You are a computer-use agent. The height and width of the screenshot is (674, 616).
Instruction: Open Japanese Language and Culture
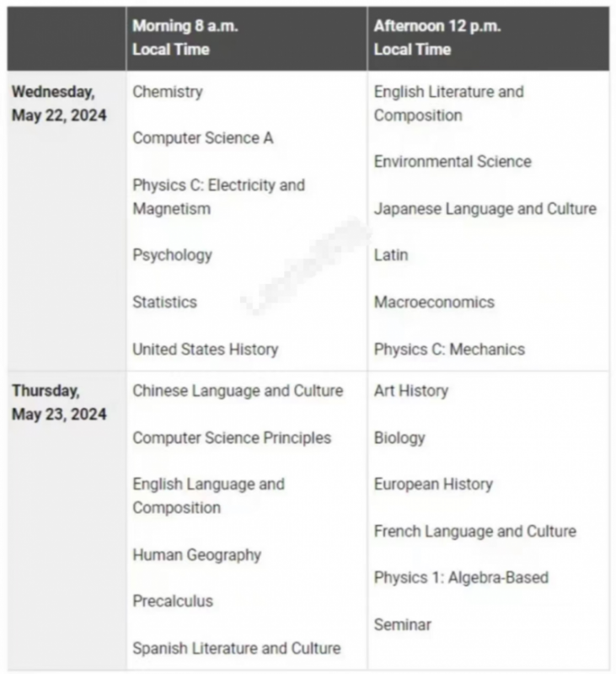point(485,209)
